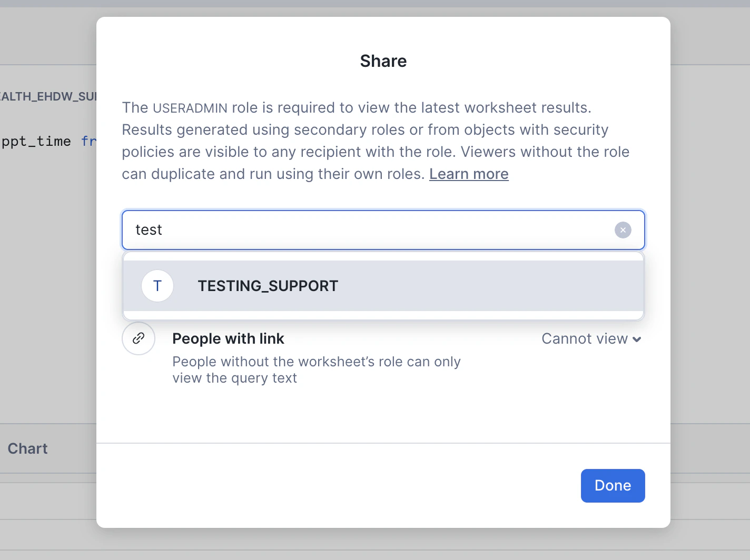The height and width of the screenshot is (560, 750).
Task: Switch to the Chart tab
Action: 27,448
